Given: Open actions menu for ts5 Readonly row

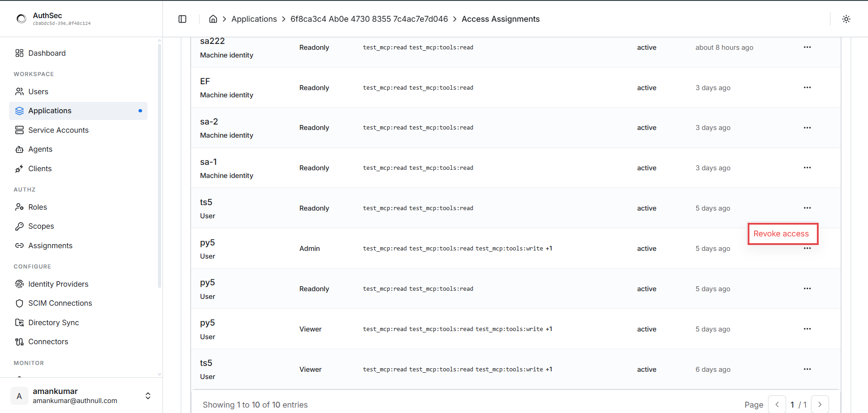Looking at the screenshot, I should point(807,208).
